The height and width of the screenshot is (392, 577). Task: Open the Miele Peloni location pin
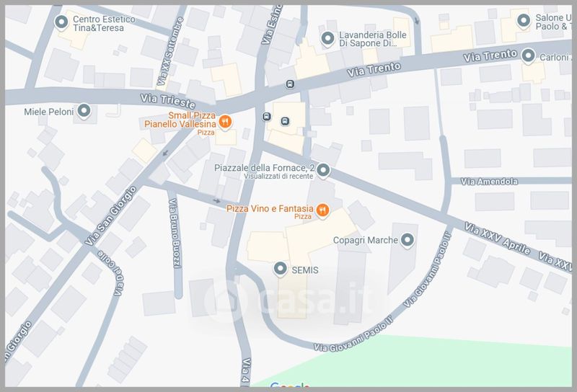(84, 110)
